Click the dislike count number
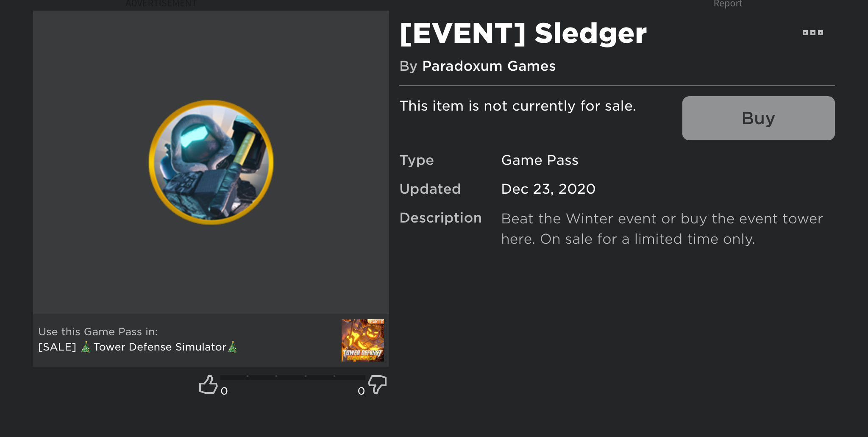This screenshot has height=437, width=868. (361, 391)
